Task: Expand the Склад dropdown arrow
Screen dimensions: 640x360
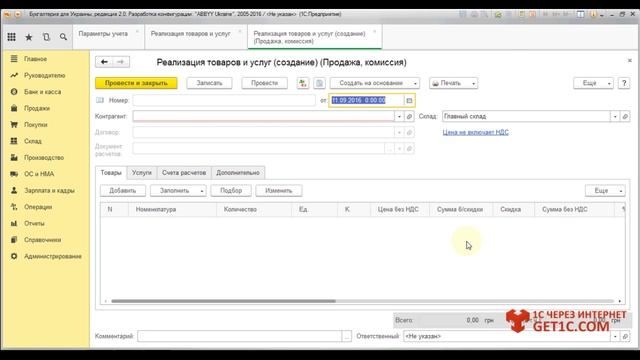Action: click(x=615, y=116)
